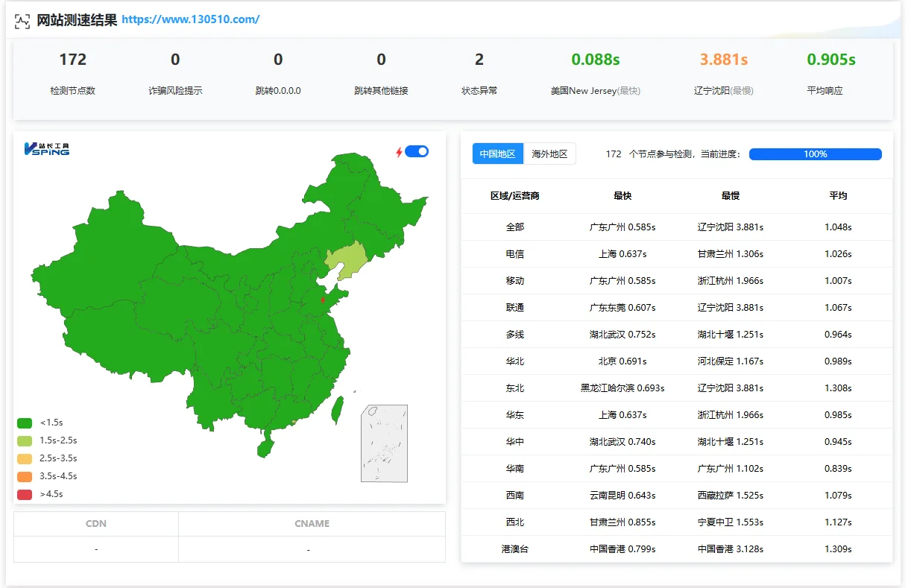This screenshot has height=588, width=911.
Task: Click the VSPING 站长工具 logo
Action: (x=47, y=149)
